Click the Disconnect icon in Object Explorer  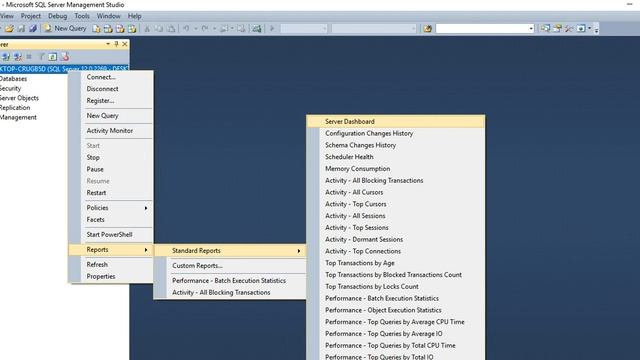pos(18,57)
